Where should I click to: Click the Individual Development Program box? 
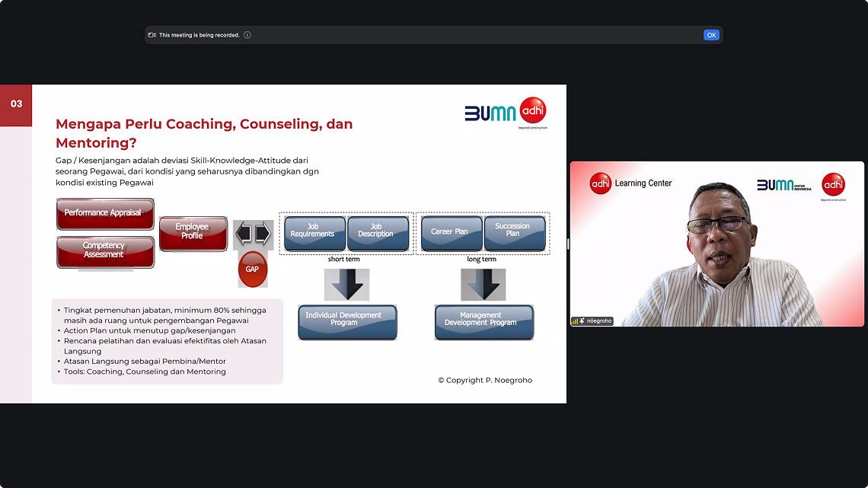[347, 321]
